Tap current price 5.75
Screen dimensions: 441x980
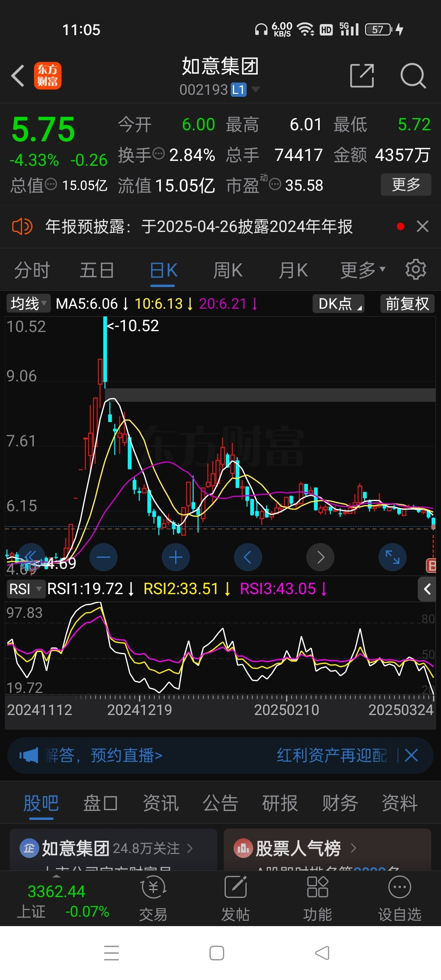43,130
